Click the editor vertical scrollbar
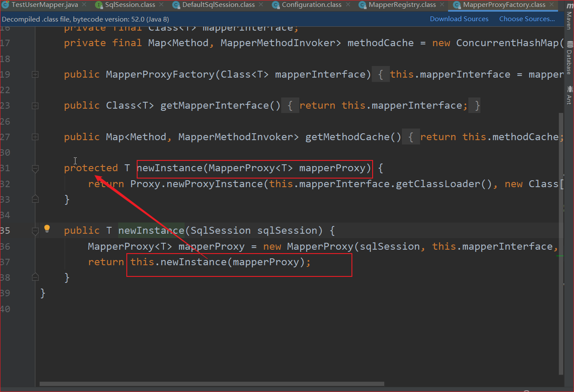This screenshot has height=392, width=574. pyautogui.click(x=561, y=244)
